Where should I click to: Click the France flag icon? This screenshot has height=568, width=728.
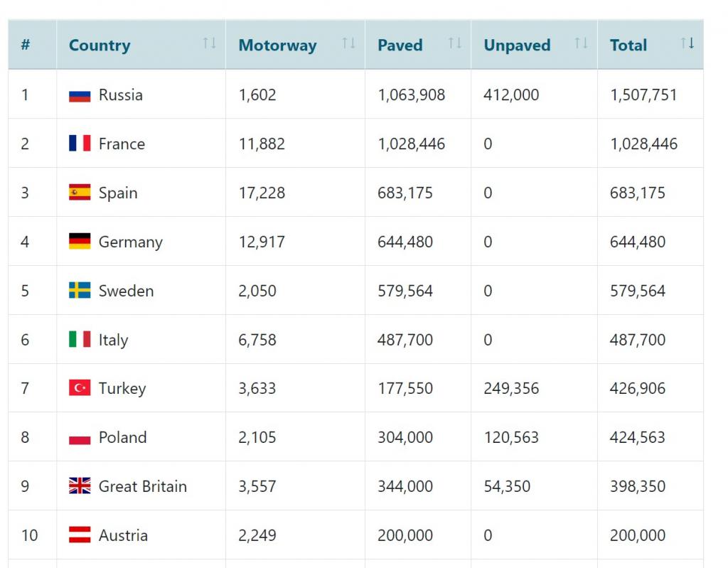(80, 144)
